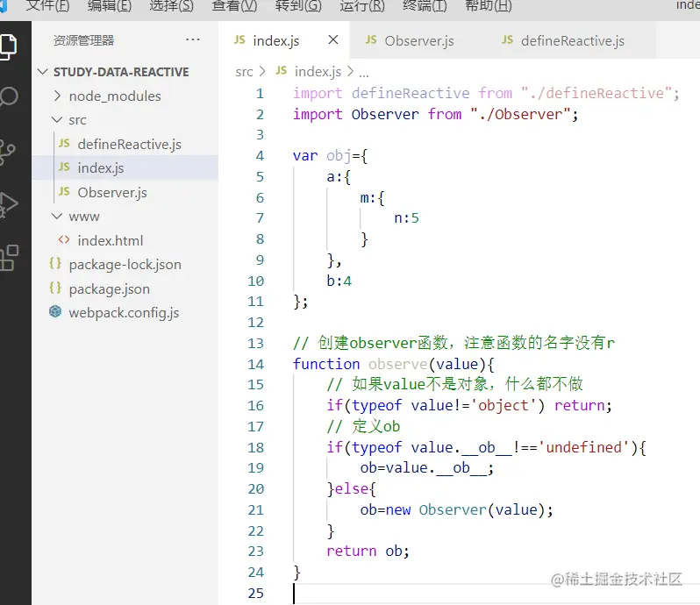Open Observer.js from the explorer tree

[112, 192]
